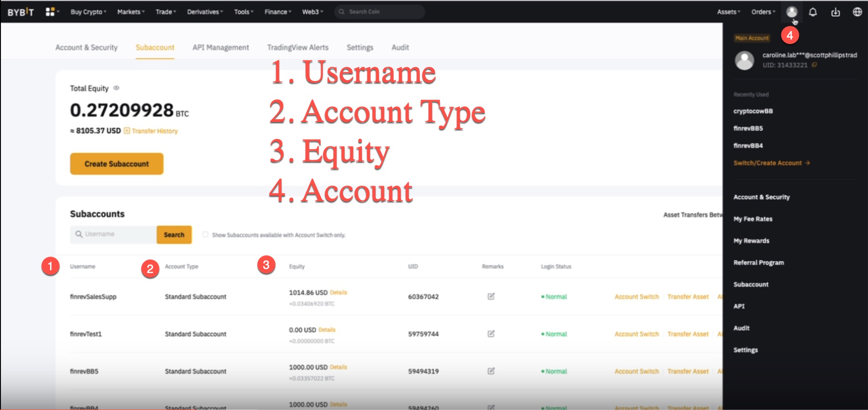Click the search magnifier in Search Coin box
This screenshot has width=868, height=410.
click(342, 12)
